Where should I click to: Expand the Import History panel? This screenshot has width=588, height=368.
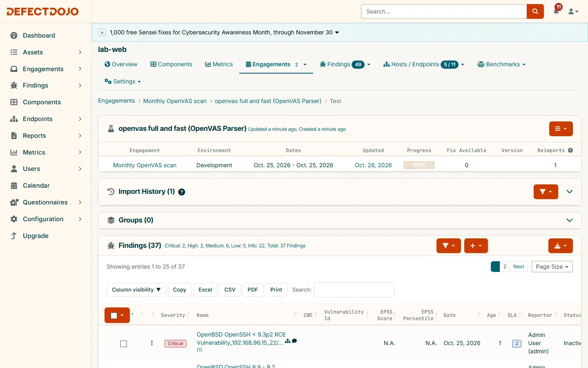tap(570, 192)
